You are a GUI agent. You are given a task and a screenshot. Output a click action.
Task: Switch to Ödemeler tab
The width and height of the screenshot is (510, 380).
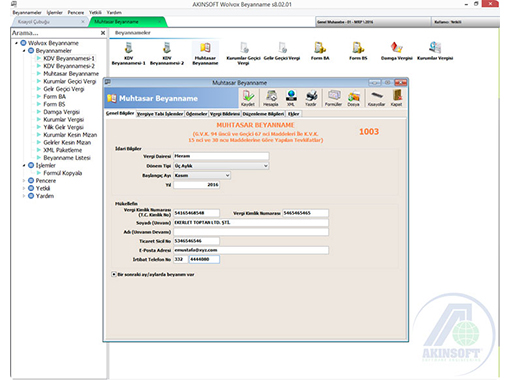coord(196,114)
